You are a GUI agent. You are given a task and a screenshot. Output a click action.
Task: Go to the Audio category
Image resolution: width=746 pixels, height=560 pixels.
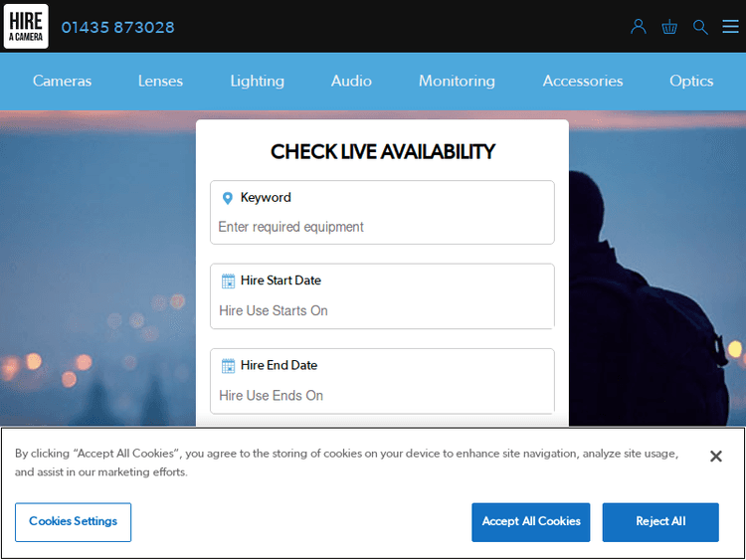[351, 82]
